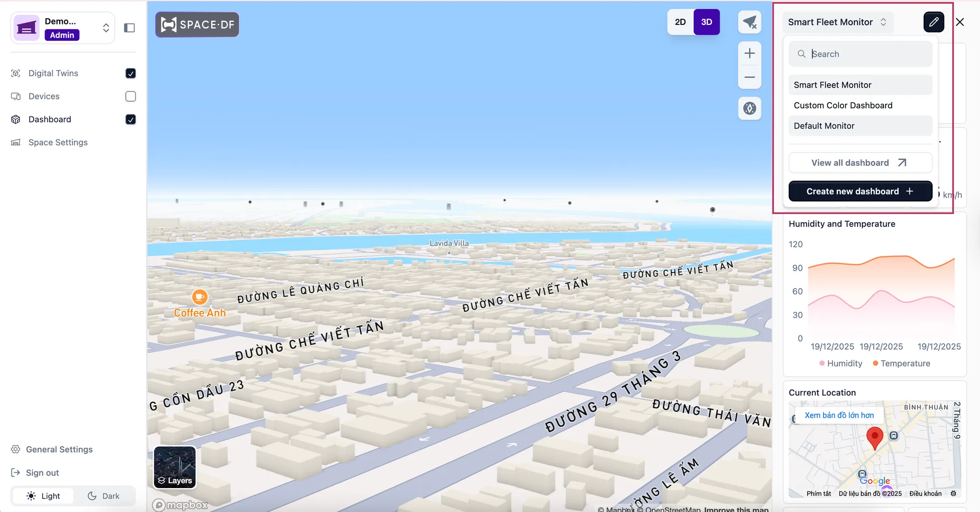The height and width of the screenshot is (512, 980).
Task: Open View all dashboard link
Action: pyautogui.click(x=860, y=163)
